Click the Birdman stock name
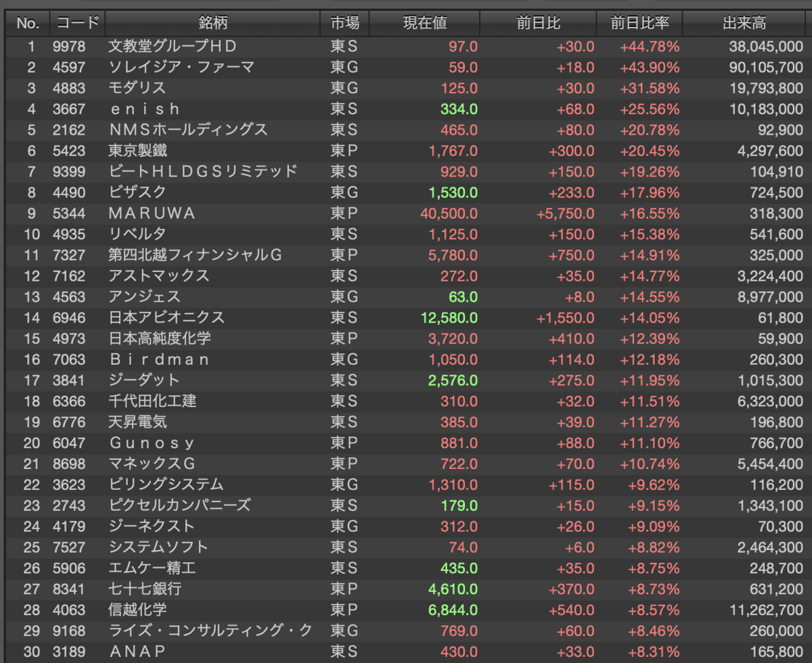 click(x=159, y=359)
